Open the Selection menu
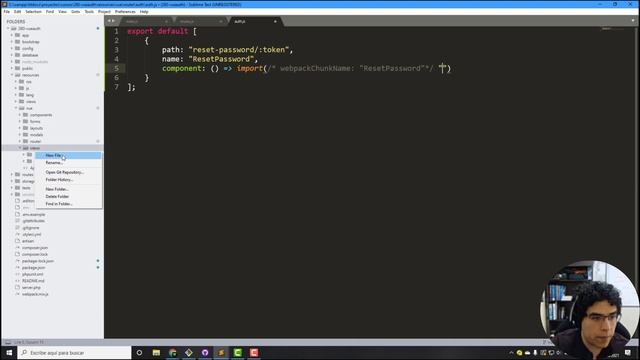Screen dimensions: 640x360 pos(33,12)
